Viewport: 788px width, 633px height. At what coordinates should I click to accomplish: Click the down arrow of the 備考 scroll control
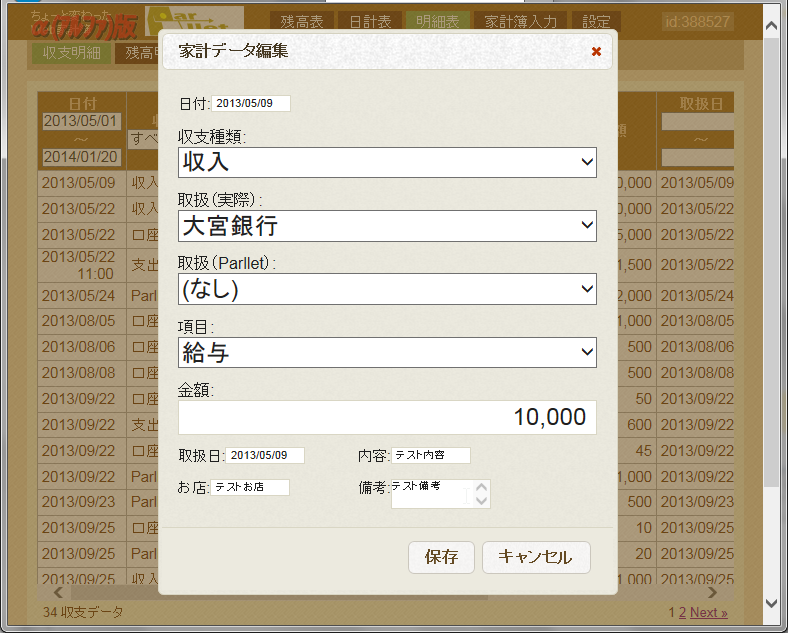pos(481,499)
